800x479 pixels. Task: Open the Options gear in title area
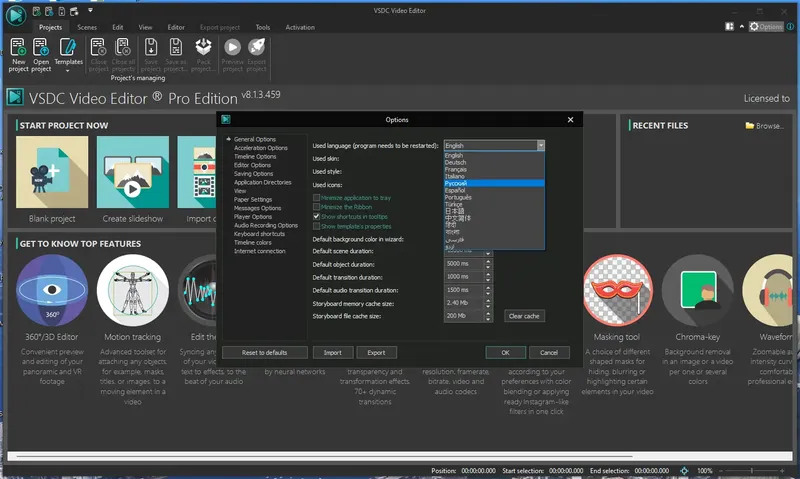coord(766,27)
